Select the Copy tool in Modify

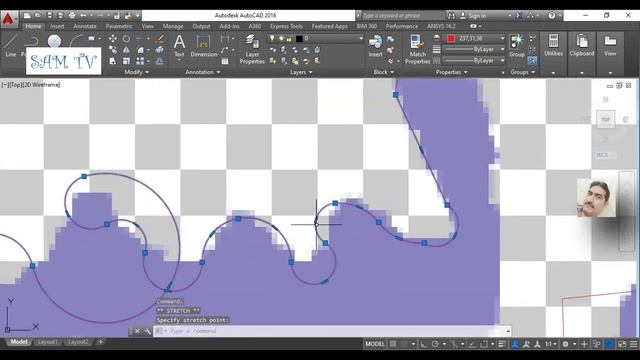coord(113,50)
